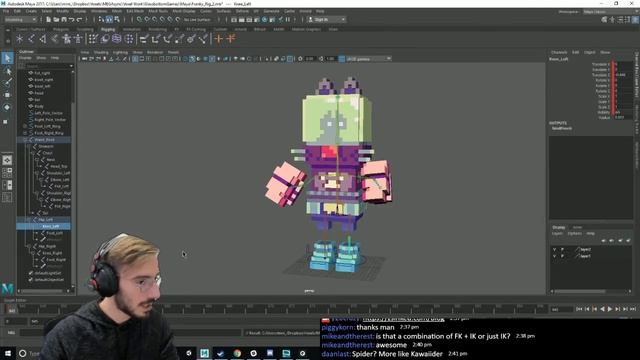This screenshot has width=640, height=360.
Task: Click the Create IK Handle shelf icon
Action: click(43, 39)
